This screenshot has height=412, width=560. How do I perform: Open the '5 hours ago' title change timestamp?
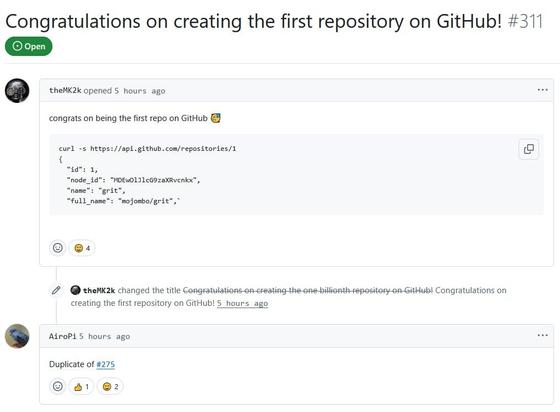point(242,303)
